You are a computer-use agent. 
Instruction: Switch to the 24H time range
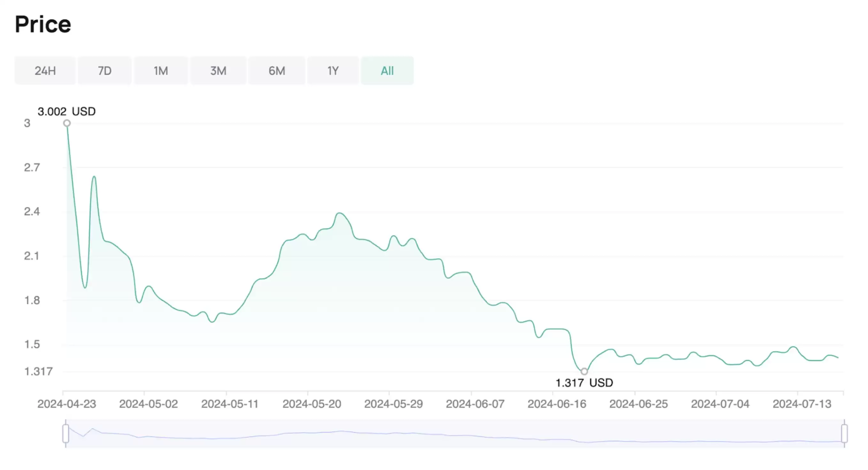coord(45,70)
